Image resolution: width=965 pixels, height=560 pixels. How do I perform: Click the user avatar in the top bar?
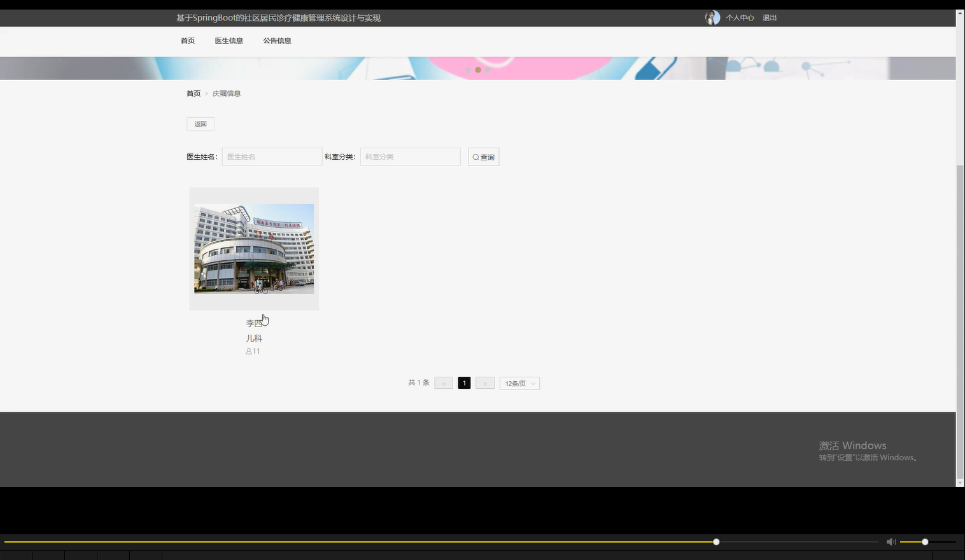click(x=712, y=17)
